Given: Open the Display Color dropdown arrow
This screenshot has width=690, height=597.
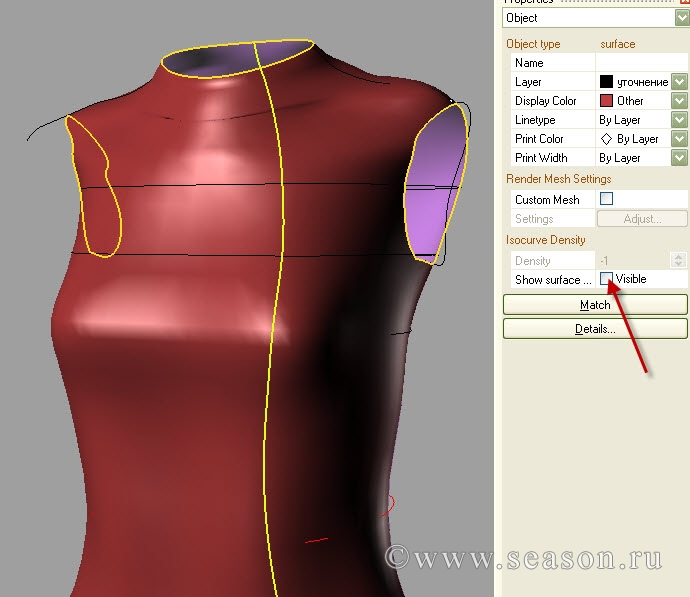Looking at the screenshot, I should 679,101.
